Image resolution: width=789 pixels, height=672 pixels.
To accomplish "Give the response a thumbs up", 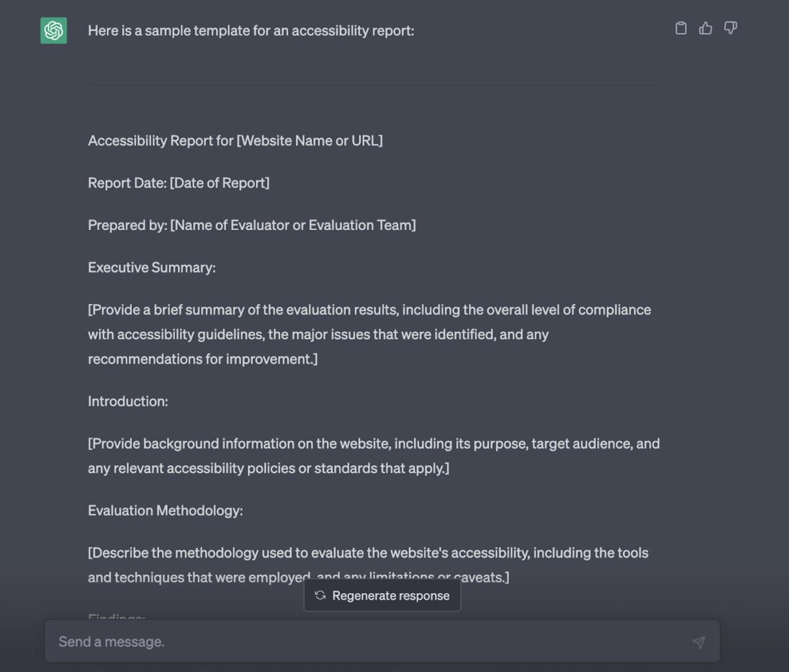I will (x=705, y=28).
